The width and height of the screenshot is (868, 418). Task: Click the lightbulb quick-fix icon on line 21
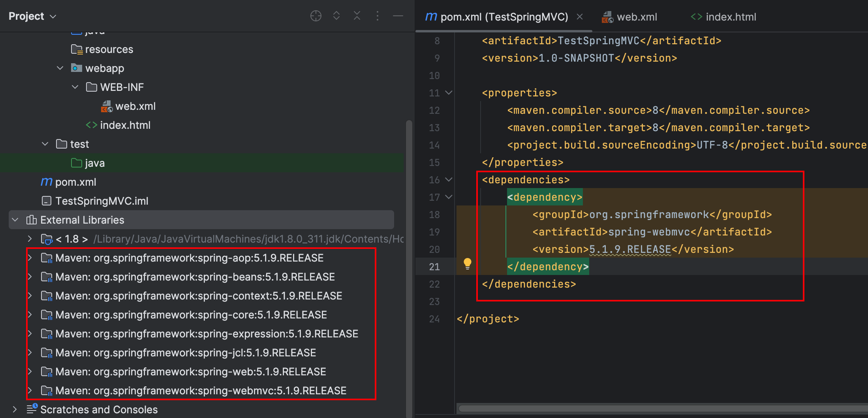[x=467, y=264]
